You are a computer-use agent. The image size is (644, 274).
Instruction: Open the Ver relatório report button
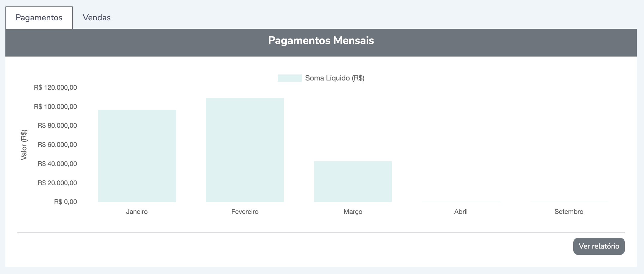point(598,246)
